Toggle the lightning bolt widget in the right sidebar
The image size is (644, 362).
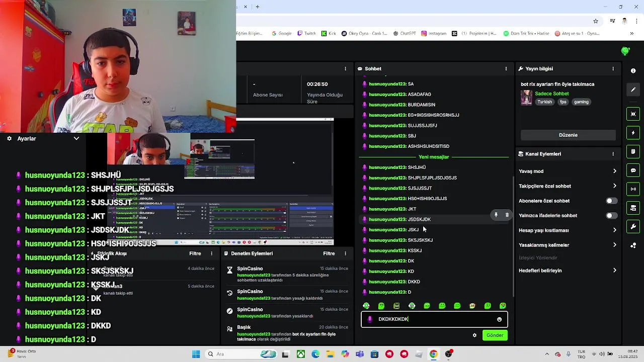tap(633, 133)
